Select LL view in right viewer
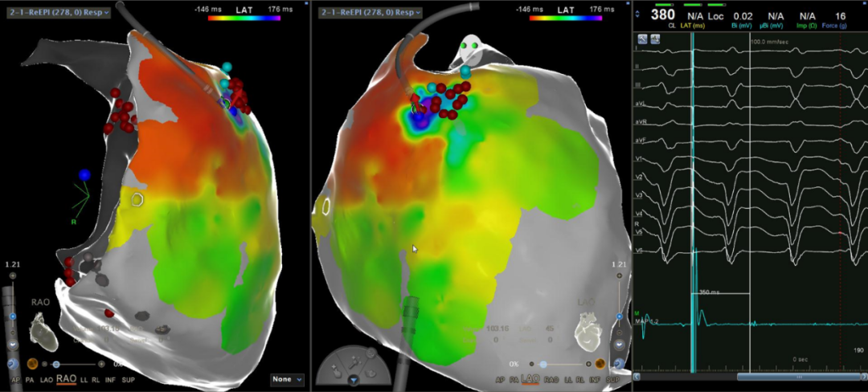Screen dimensions: 868x392 (x=568, y=379)
